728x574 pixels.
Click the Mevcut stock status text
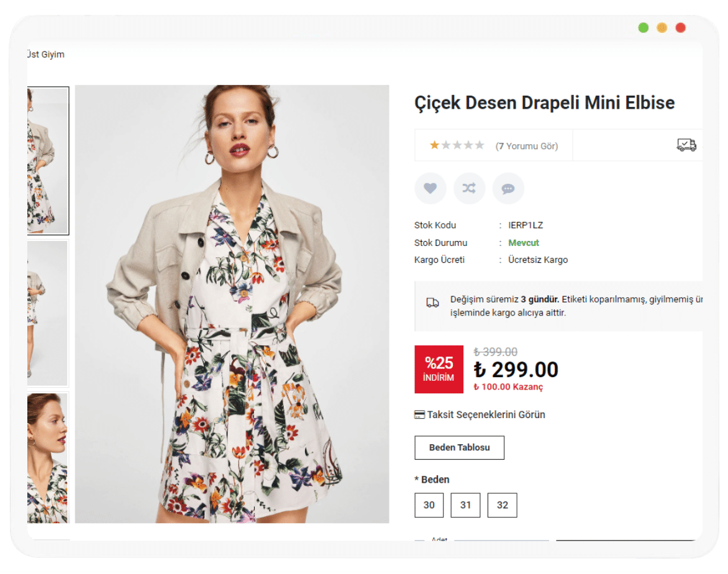coord(522,242)
